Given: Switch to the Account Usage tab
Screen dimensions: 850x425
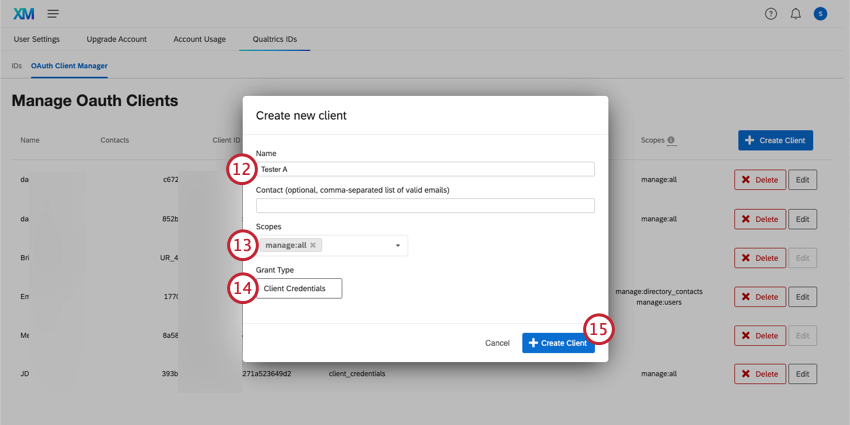Looking at the screenshot, I should [x=199, y=39].
